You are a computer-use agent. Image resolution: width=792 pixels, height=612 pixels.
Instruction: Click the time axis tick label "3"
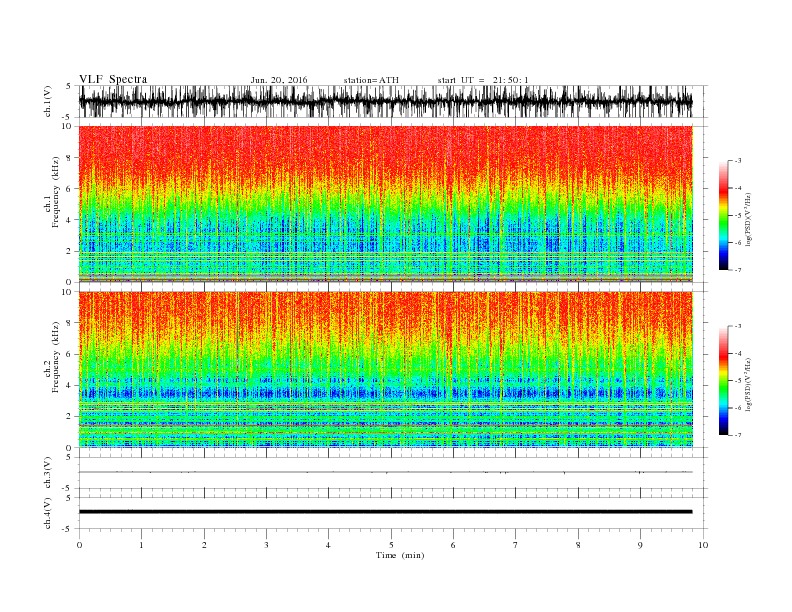pyautogui.click(x=266, y=545)
